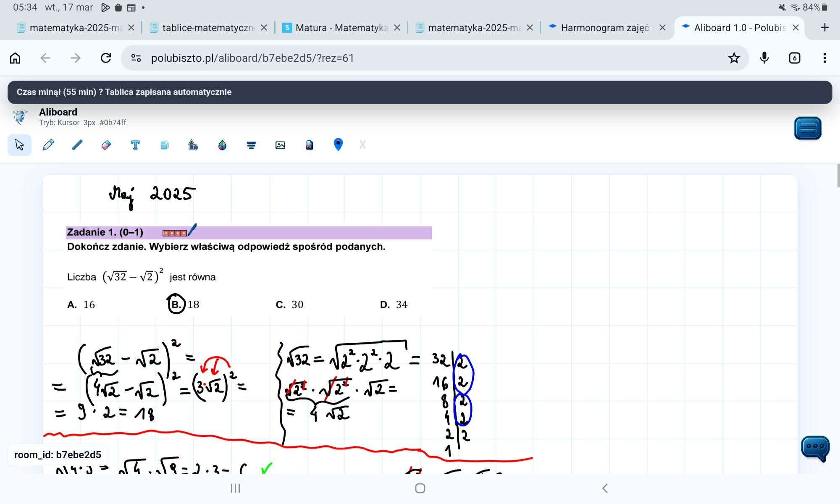The height and width of the screenshot is (504, 840).
Task: Click the blue location pin tool
Action: pos(338,145)
